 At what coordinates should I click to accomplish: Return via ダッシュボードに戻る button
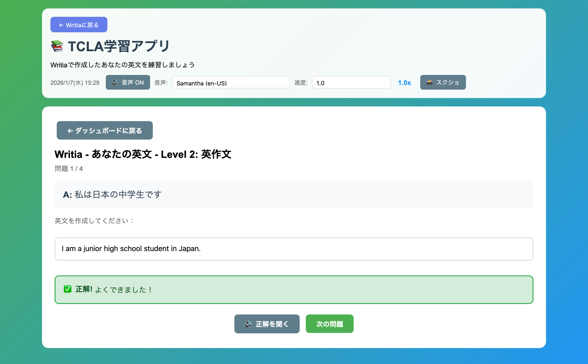tap(105, 130)
